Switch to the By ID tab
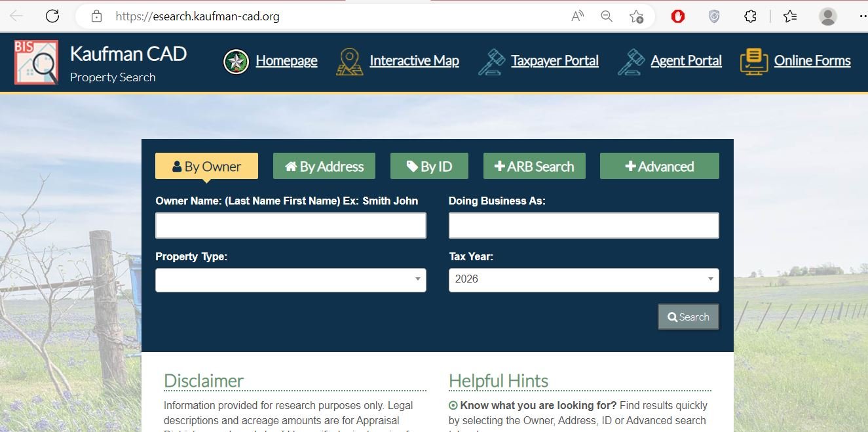Screen dimensions: 868x432 click(430, 167)
